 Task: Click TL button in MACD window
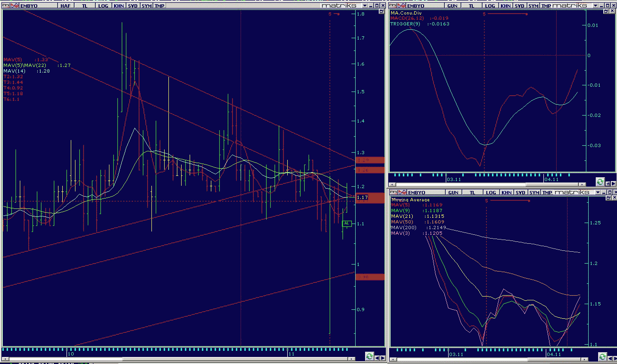(x=471, y=6)
